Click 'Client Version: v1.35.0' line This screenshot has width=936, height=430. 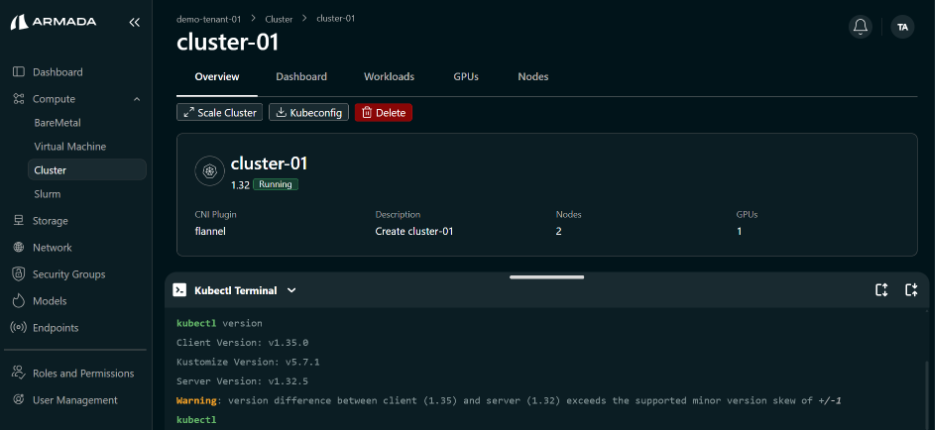pyautogui.click(x=242, y=343)
